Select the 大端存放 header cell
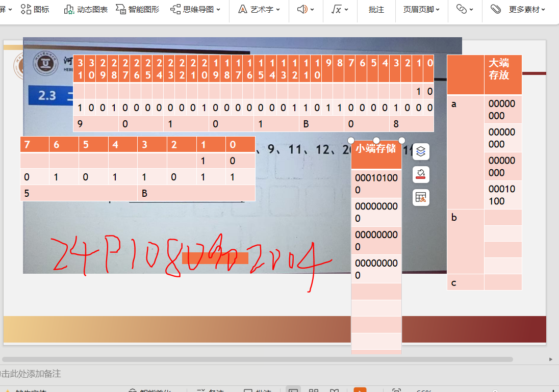559x392 pixels. click(x=503, y=74)
